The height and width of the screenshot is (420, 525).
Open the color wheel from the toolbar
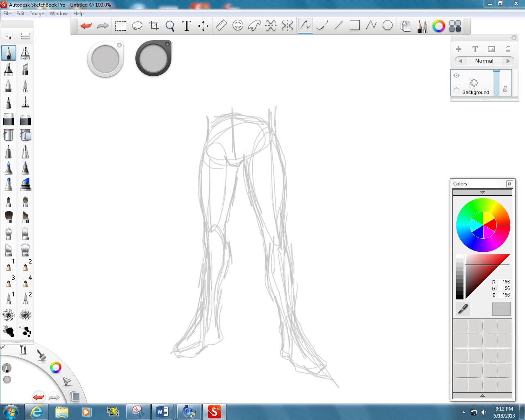coord(438,26)
